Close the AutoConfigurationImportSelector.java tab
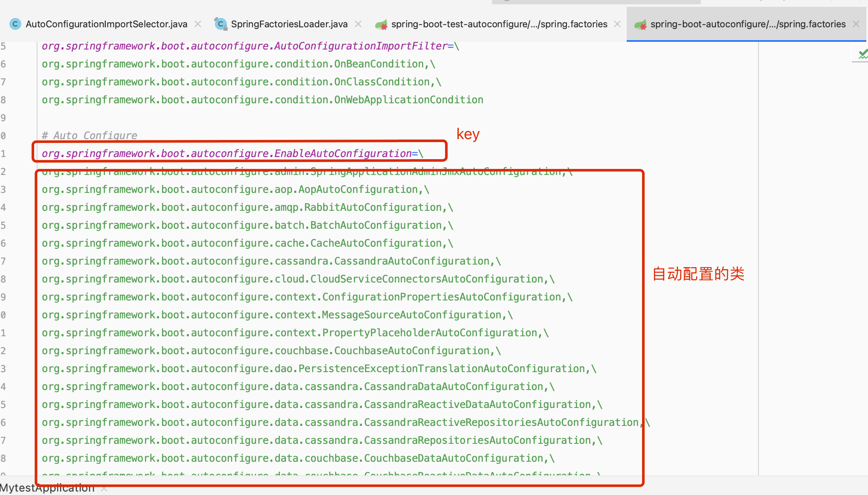The height and width of the screenshot is (495, 868). coord(198,24)
